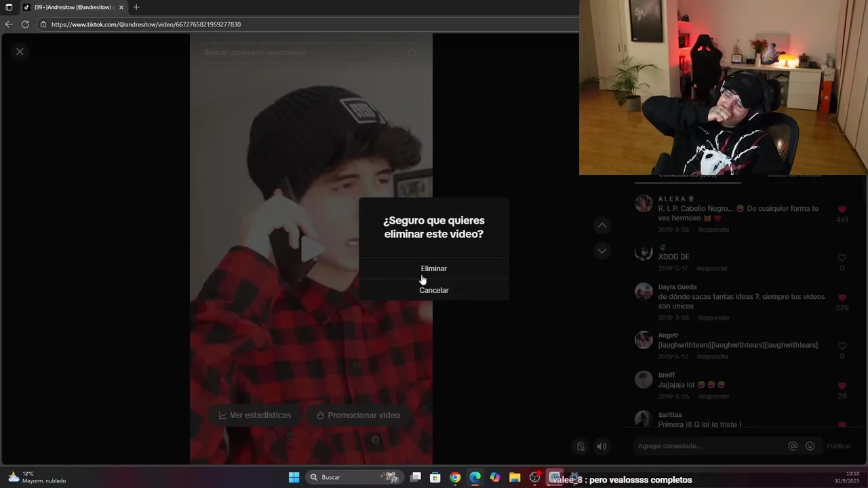Click Promocionar video button
This screenshot has width=868, height=488.
coord(358,415)
